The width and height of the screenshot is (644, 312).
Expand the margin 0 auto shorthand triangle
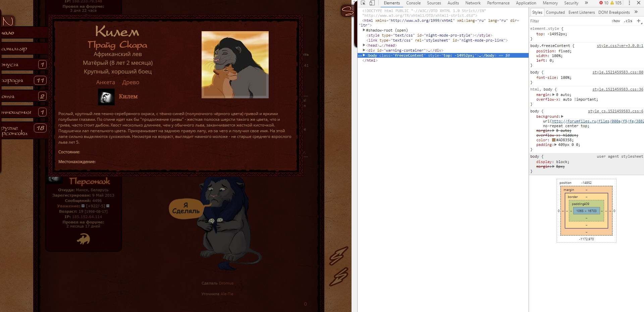(x=553, y=95)
